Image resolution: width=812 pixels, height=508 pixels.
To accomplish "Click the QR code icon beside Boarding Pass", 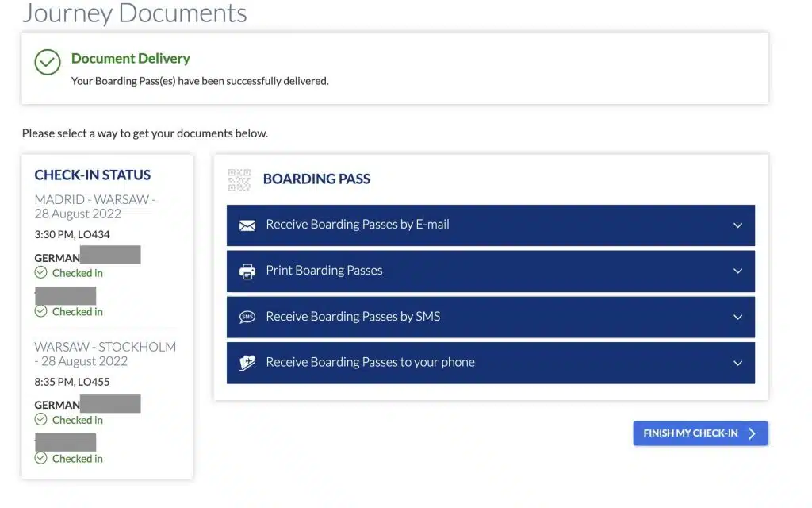I will [x=239, y=180].
